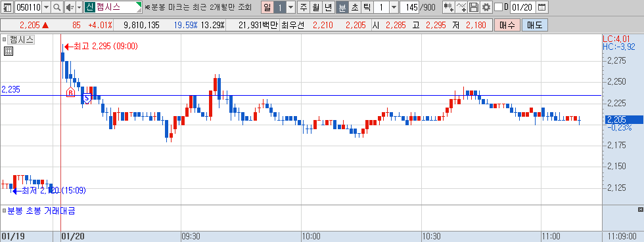The width and height of the screenshot is (644, 242).
Task: Click the speaker sound icon
Action: tap(70, 7)
